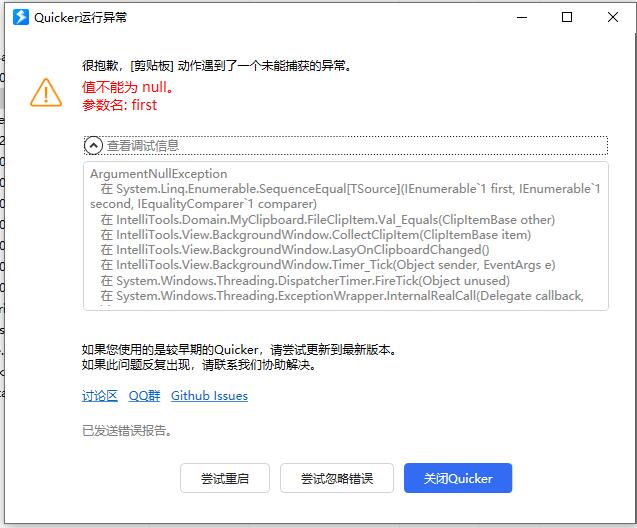
Task: Open the QQ群 link
Action: coord(144,396)
